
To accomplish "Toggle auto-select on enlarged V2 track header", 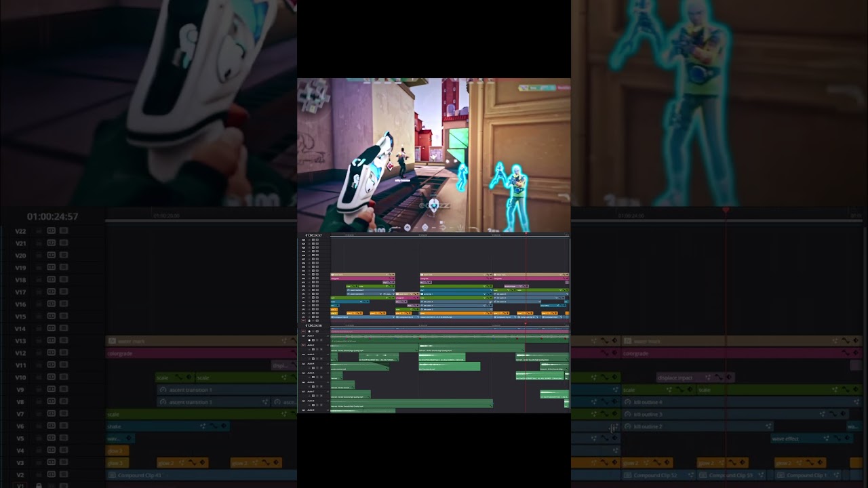I will pyautogui.click(x=52, y=475).
